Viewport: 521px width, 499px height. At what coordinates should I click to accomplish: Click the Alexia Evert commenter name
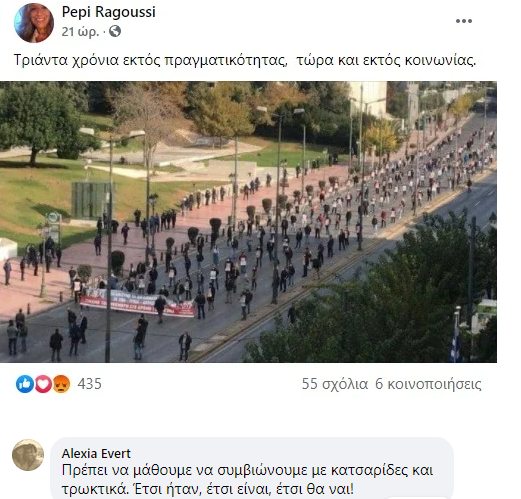click(x=96, y=454)
